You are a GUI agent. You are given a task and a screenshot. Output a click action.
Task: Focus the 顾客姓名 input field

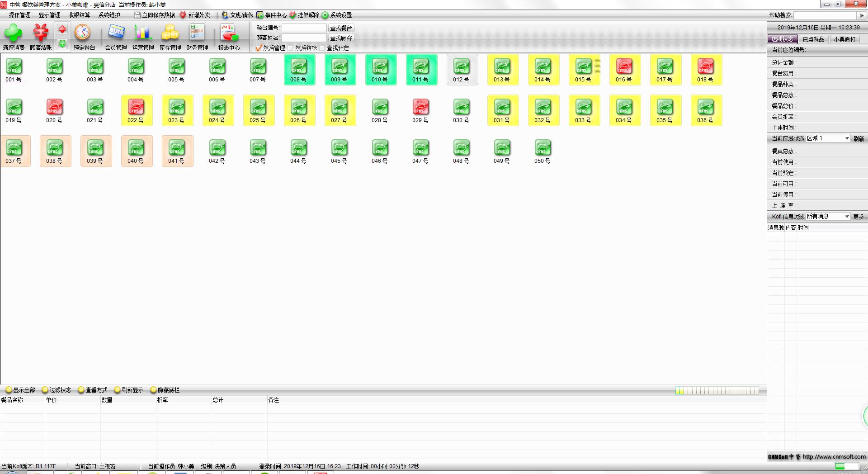[304, 38]
